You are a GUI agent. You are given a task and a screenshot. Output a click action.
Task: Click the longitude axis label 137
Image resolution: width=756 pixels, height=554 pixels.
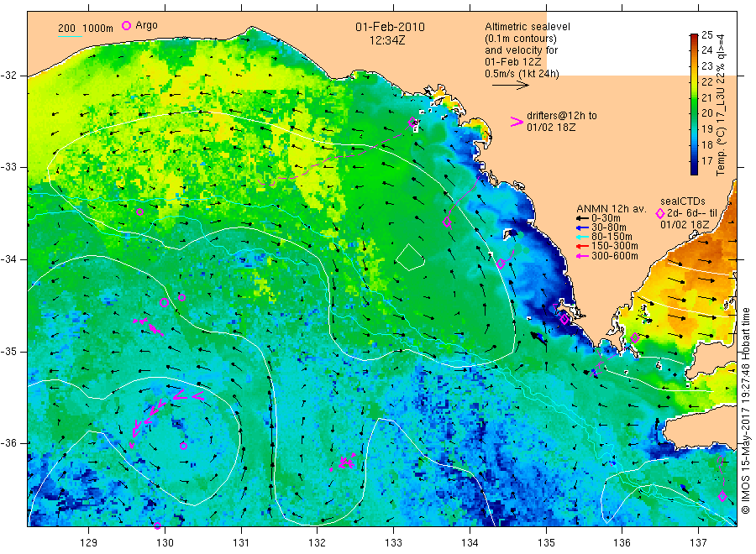point(698,543)
